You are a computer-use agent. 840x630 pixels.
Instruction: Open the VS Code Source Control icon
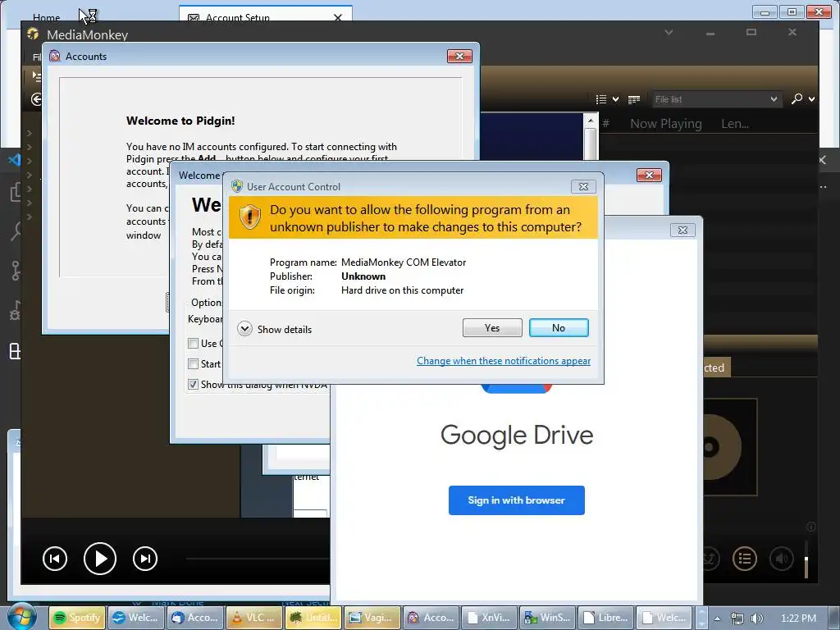tap(16, 271)
